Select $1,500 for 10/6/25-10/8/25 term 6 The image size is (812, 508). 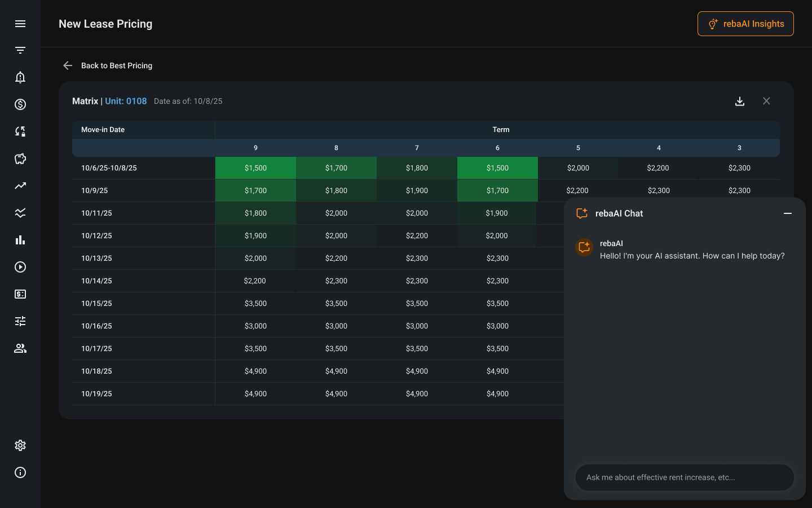pos(497,168)
